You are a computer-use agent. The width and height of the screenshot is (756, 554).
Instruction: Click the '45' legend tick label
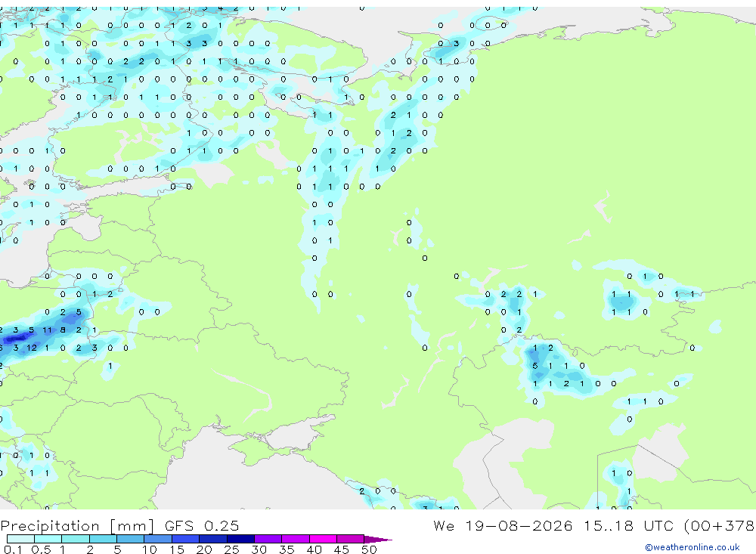[x=342, y=549]
